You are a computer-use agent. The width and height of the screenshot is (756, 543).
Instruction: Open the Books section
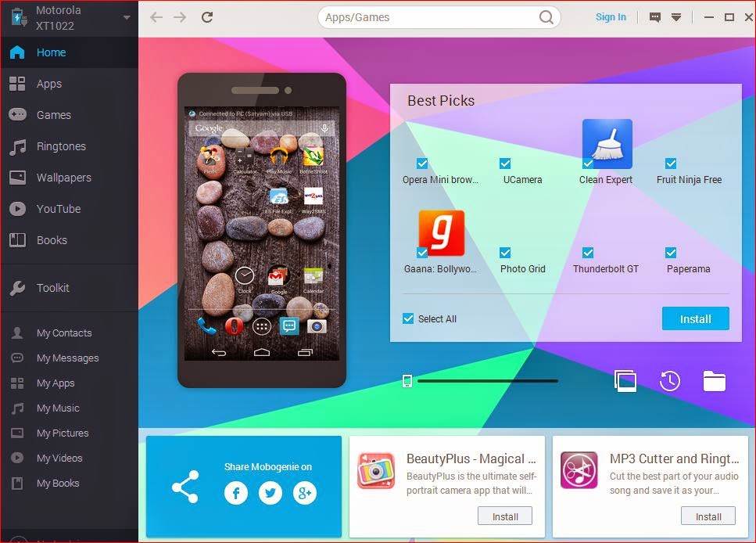pos(70,240)
